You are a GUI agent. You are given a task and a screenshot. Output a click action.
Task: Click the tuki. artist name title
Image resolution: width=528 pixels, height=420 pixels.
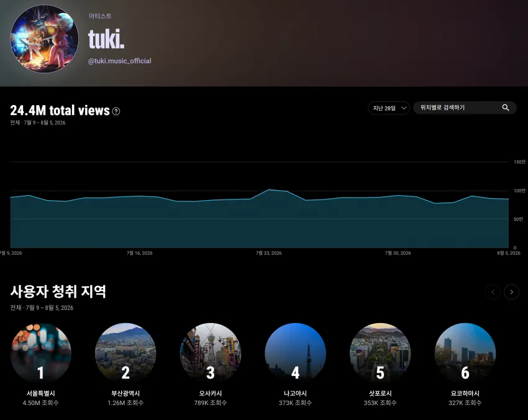[x=106, y=39]
